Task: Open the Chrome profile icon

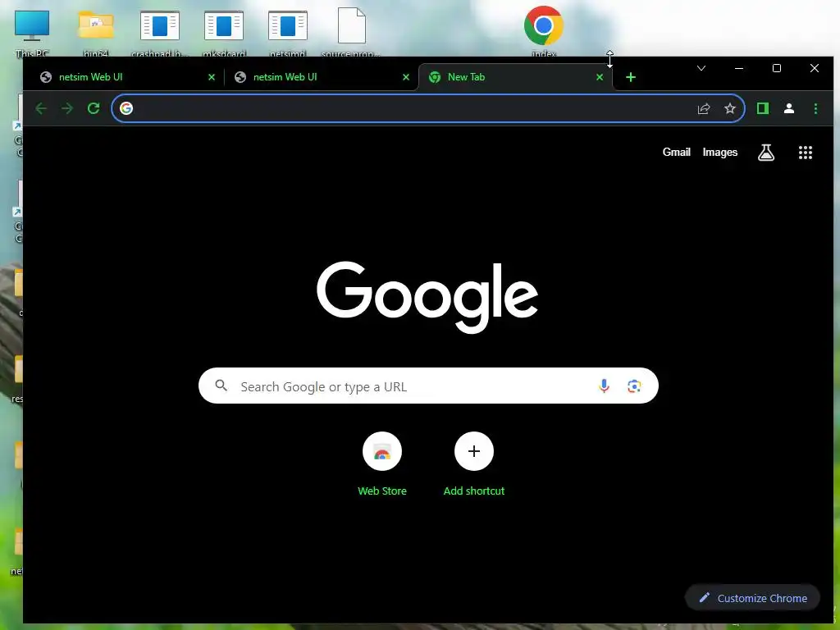Action: (789, 109)
